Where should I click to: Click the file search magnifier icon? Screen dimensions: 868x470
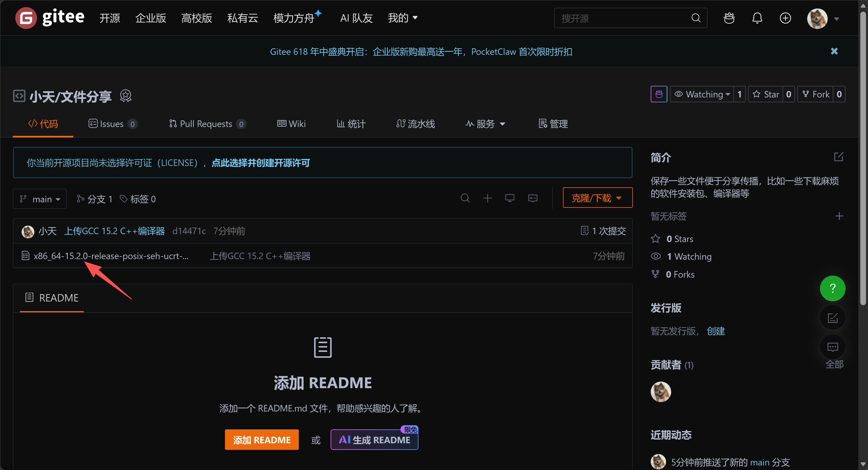tap(465, 198)
